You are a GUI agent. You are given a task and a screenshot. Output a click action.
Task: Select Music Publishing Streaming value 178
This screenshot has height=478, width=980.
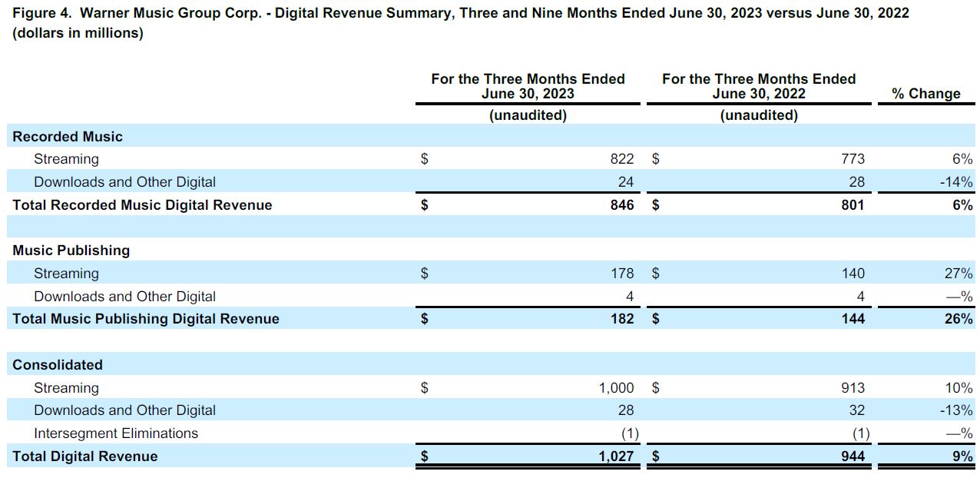click(622, 274)
